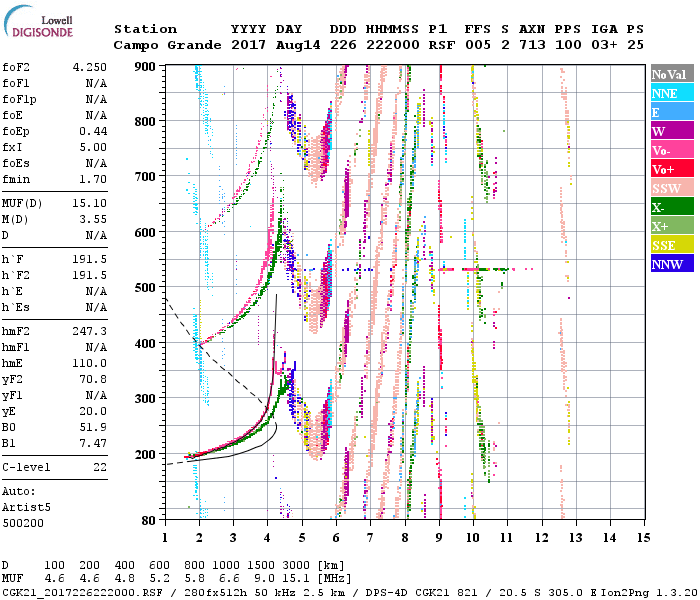Image resolution: width=700 pixels, height=600 pixels.
Task: Click the Artist5 auto-scaling label
Action: pos(26,508)
